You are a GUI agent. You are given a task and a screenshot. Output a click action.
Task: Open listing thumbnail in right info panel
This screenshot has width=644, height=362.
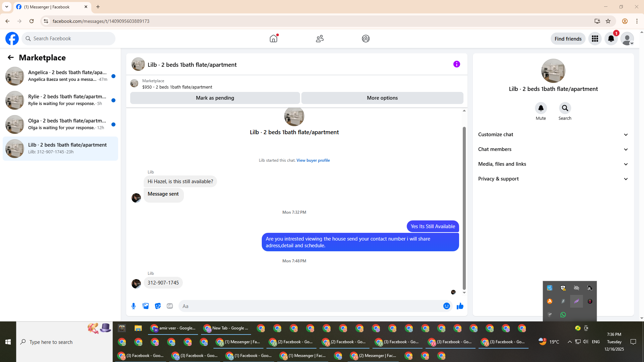point(553,71)
